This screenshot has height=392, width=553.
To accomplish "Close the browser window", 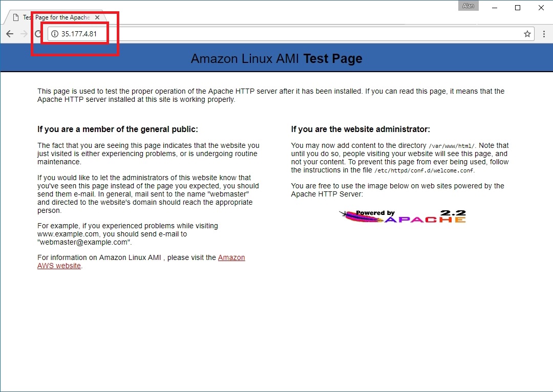I will coord(541,7).
